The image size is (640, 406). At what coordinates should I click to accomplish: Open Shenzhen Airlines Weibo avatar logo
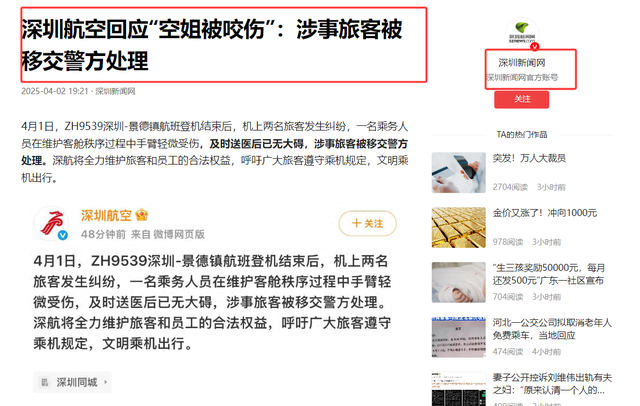[x=51, y=223]
